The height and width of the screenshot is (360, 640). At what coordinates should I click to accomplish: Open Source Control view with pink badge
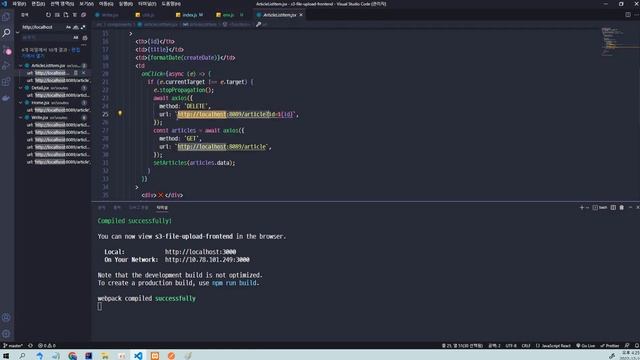[x=7, y=51]
